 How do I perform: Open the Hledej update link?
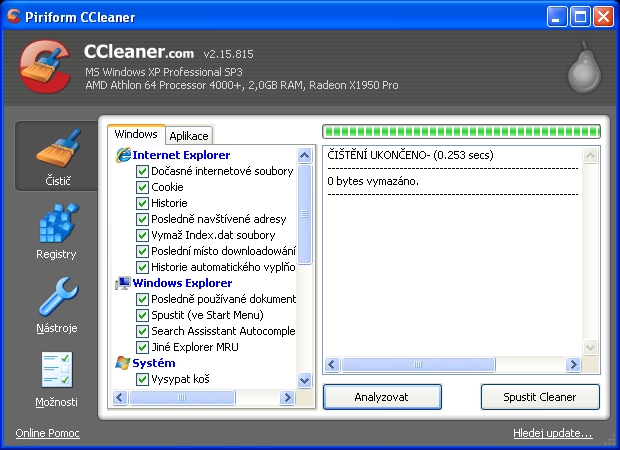coord(552,433)
